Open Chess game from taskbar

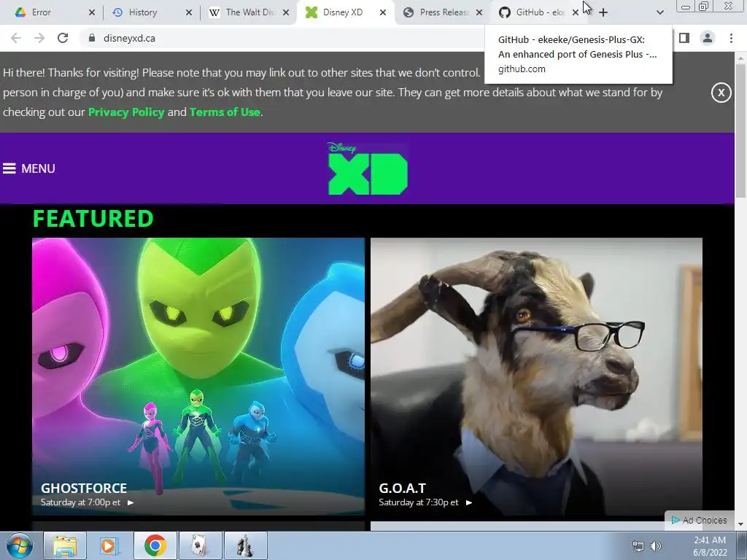click(245, 545)
